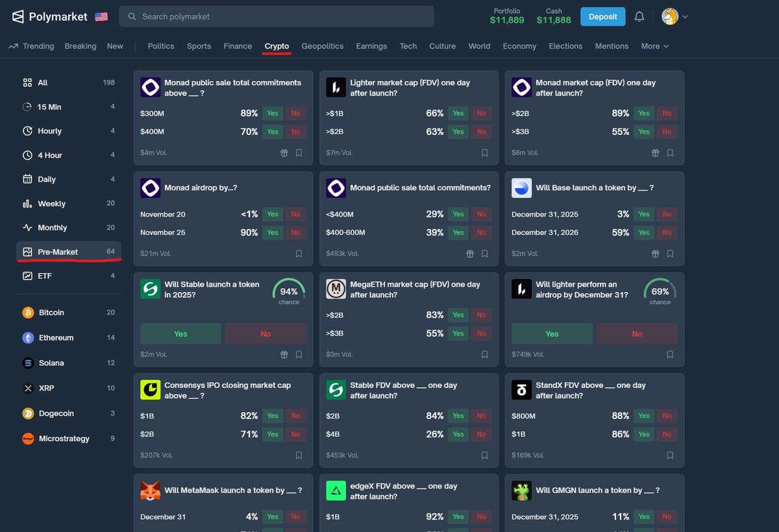Viewport: 779px width, 532px height.
Task: Click the Search polymarket input field
Action: (x=277, y=16)
